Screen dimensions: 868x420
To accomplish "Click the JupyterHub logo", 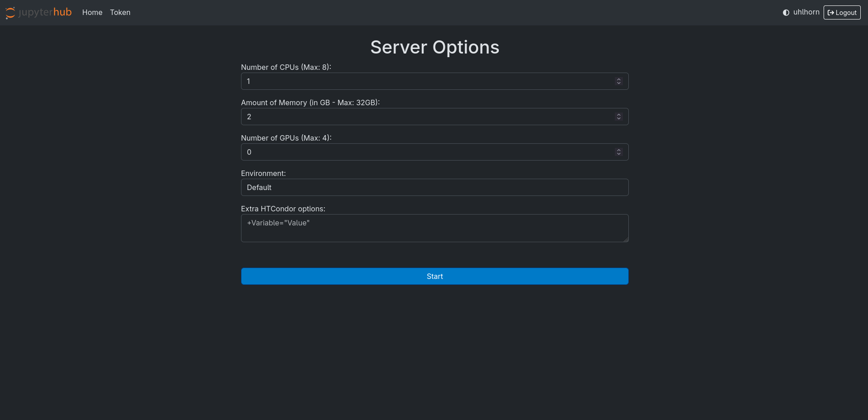I will [x=39, y=12].
